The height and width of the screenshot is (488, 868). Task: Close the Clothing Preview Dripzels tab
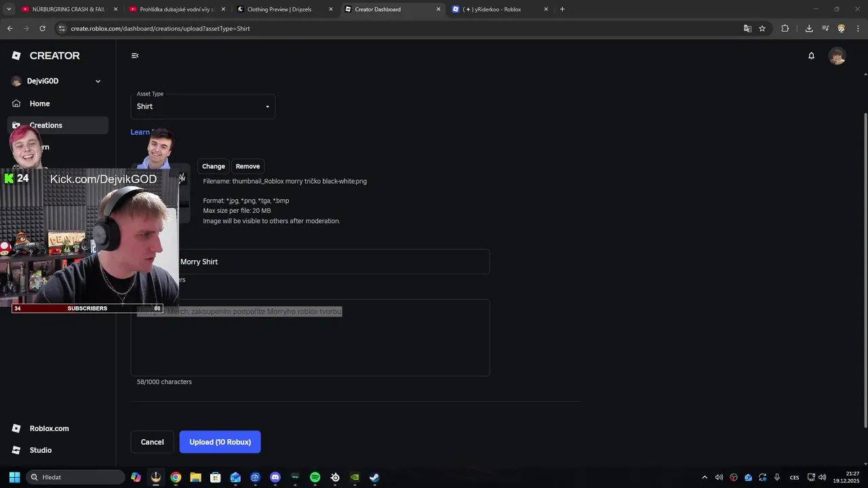[331, 9]
